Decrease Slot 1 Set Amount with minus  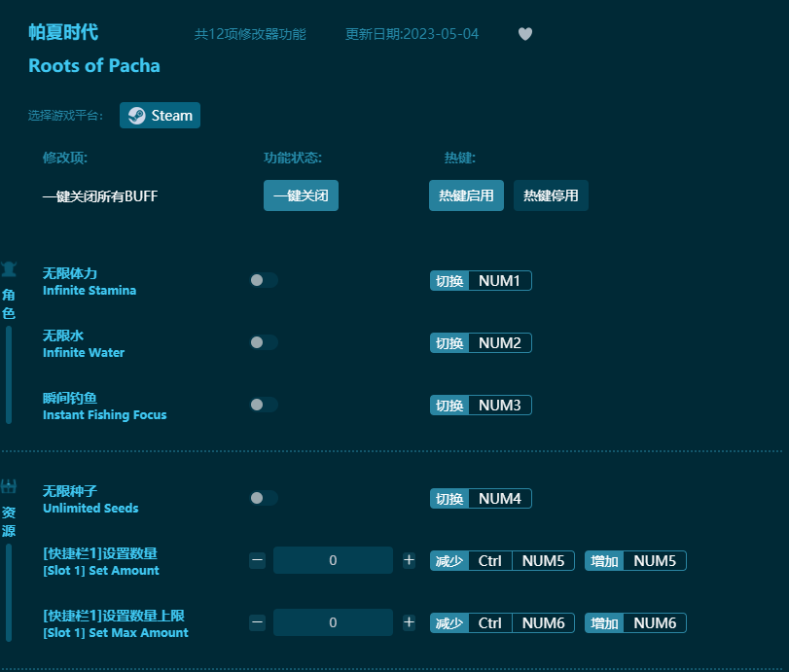(257, 560)
